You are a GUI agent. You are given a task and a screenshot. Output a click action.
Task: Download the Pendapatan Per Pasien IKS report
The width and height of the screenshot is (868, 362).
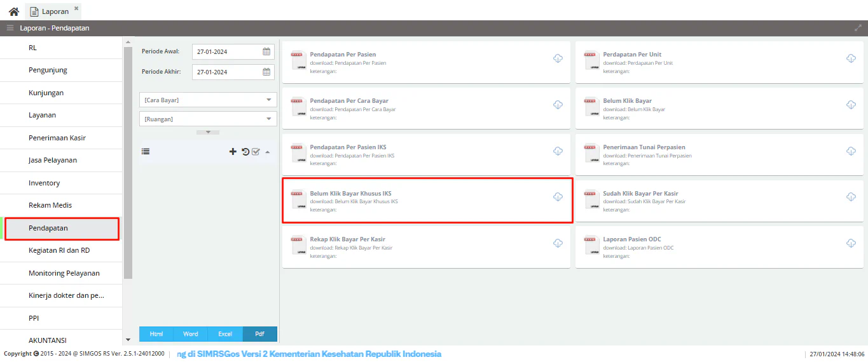(x=558, y=151)
